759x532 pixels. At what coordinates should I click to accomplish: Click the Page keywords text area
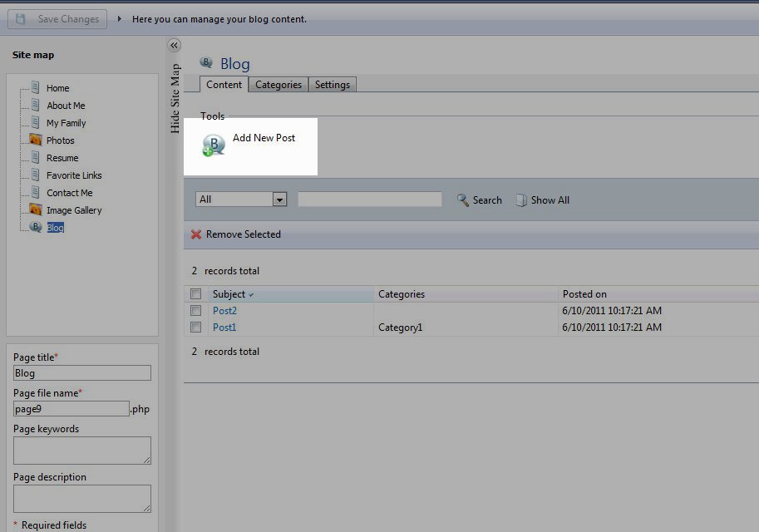click(x=81, y=451)
